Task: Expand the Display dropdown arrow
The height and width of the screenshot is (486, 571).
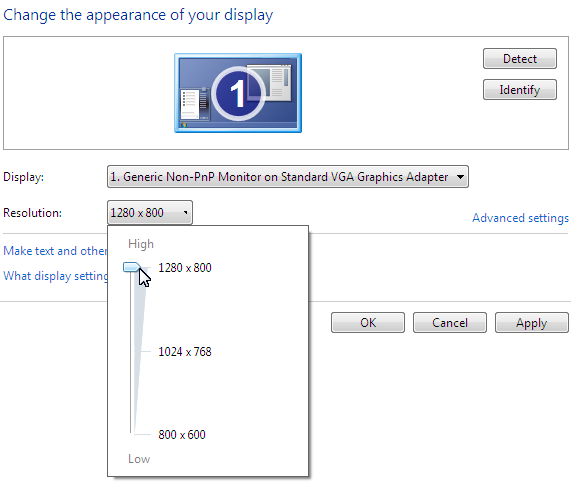Action: (x=460, y=177)
